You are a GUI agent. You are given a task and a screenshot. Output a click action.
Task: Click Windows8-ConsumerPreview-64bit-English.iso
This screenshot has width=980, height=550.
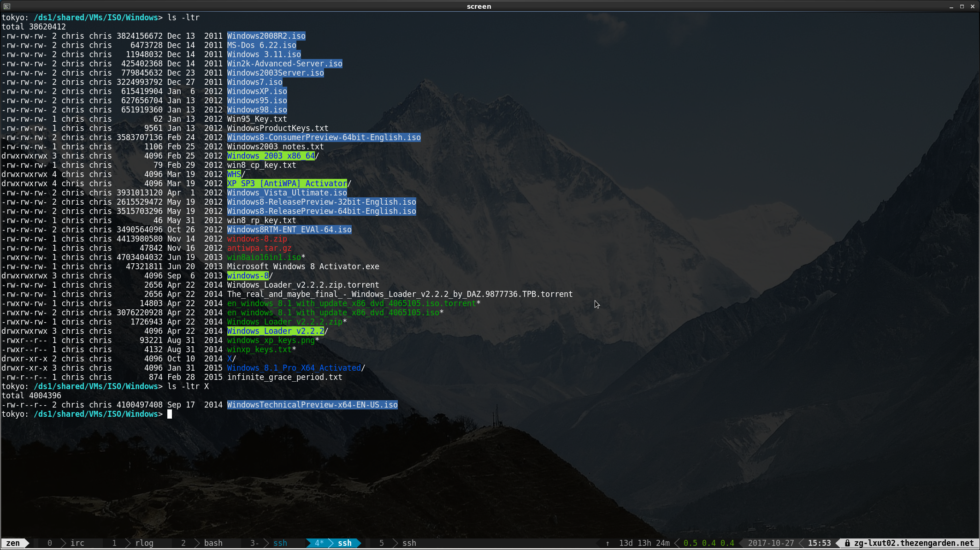[324, 137]
